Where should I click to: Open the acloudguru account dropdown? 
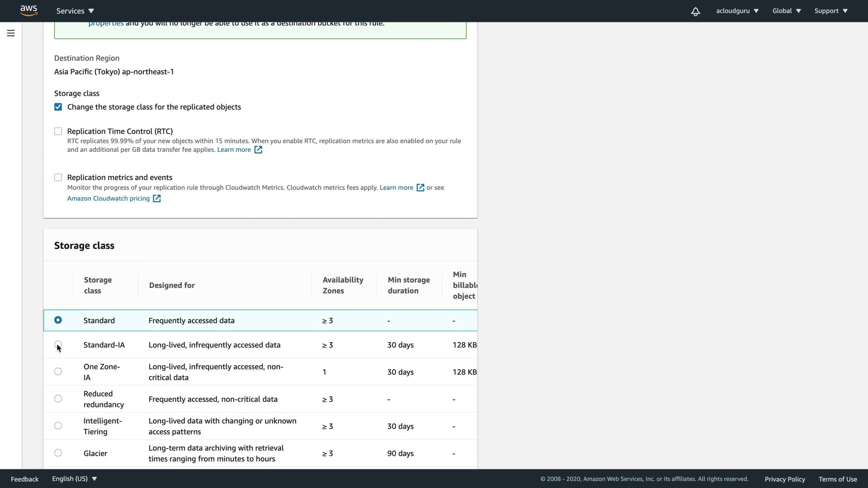click(x=737, y=11)
